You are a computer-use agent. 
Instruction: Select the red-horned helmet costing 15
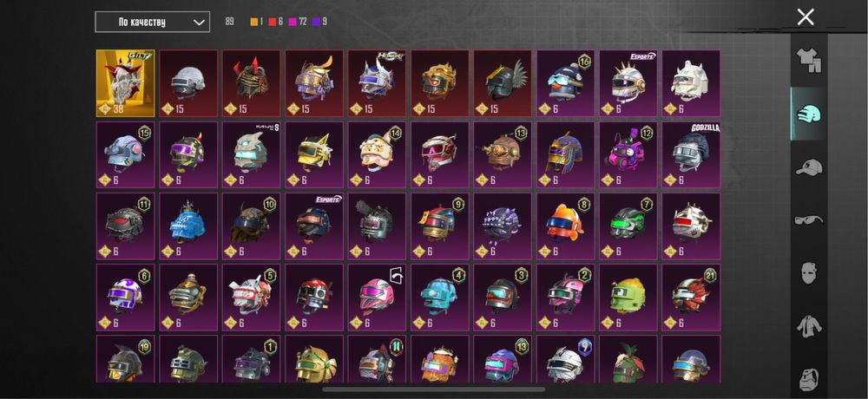pyautogui.click(x=252, y=83)
